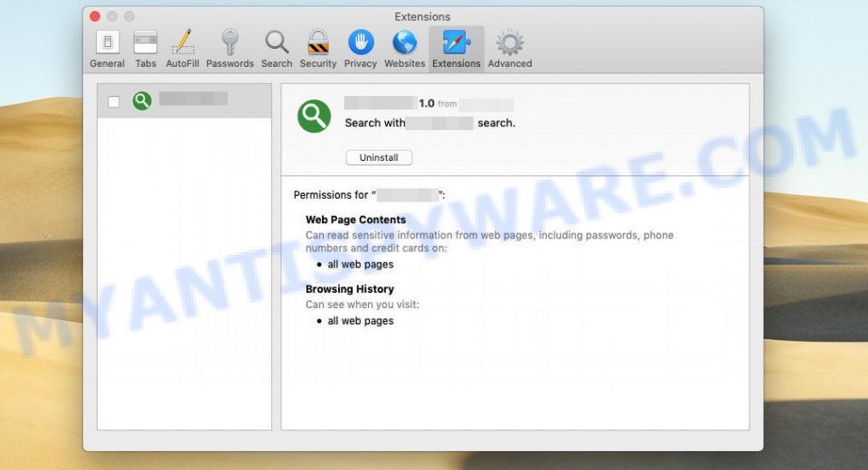
Task: Open the Search preferences pane
Action: point(277,50)
